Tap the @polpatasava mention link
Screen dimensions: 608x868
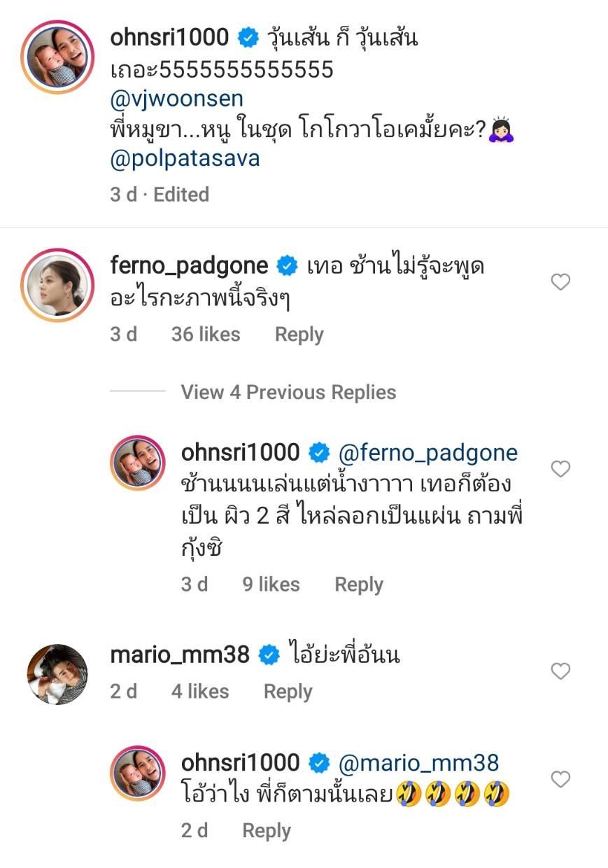pyautogui.click(x=185, y=158)
